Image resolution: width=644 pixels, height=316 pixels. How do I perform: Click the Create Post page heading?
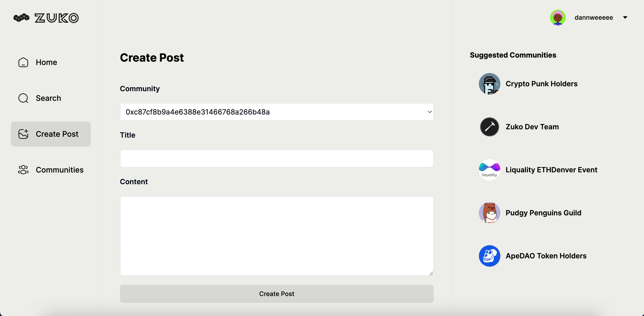152,58
